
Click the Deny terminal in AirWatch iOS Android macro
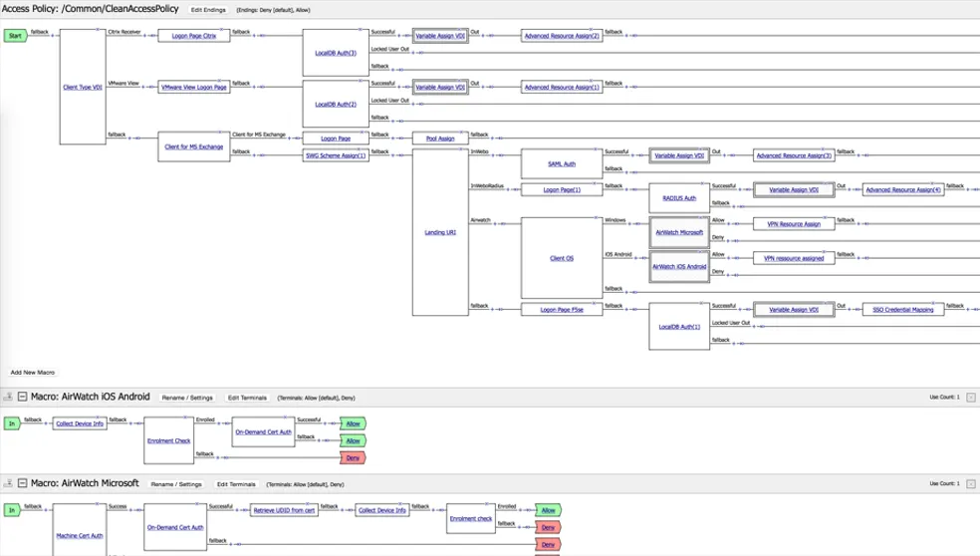coord(354,457)
